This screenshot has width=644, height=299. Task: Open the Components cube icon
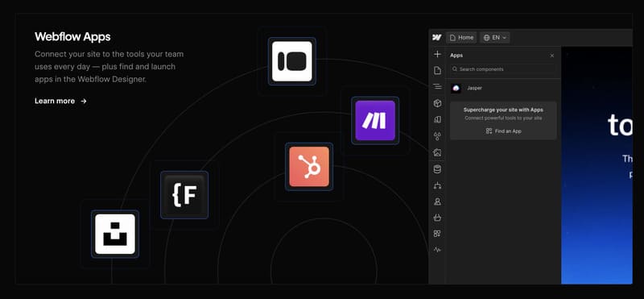point(437,103)
